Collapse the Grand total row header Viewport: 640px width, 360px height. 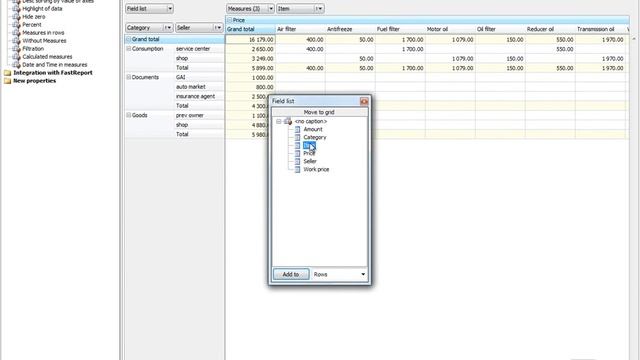point(129,40)
